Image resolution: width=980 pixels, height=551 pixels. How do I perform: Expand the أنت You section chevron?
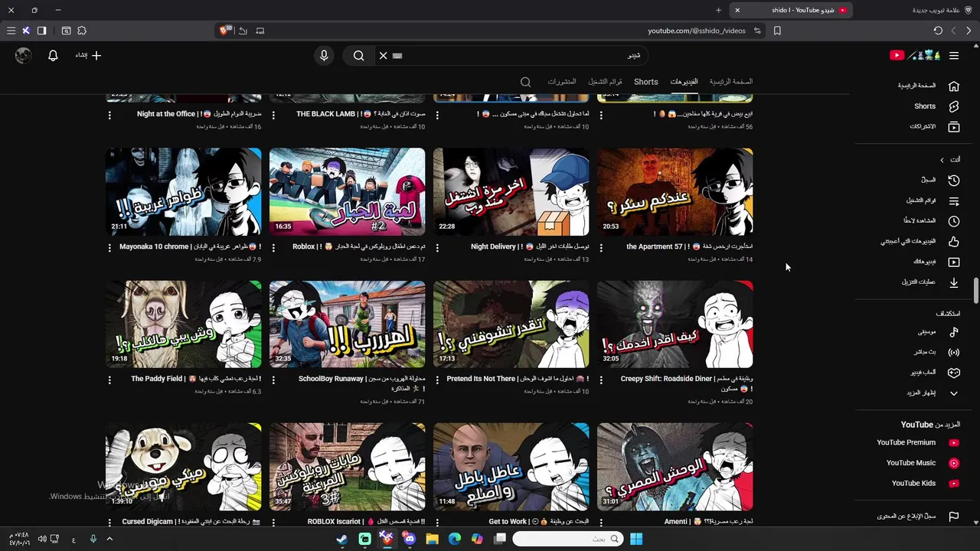(942, 159)
